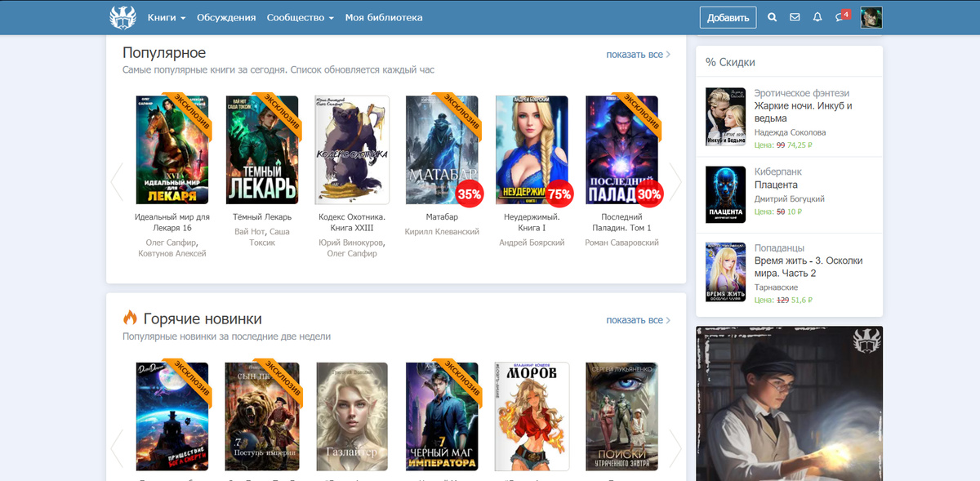Go to Обсуждения section

tap(226, 17)
